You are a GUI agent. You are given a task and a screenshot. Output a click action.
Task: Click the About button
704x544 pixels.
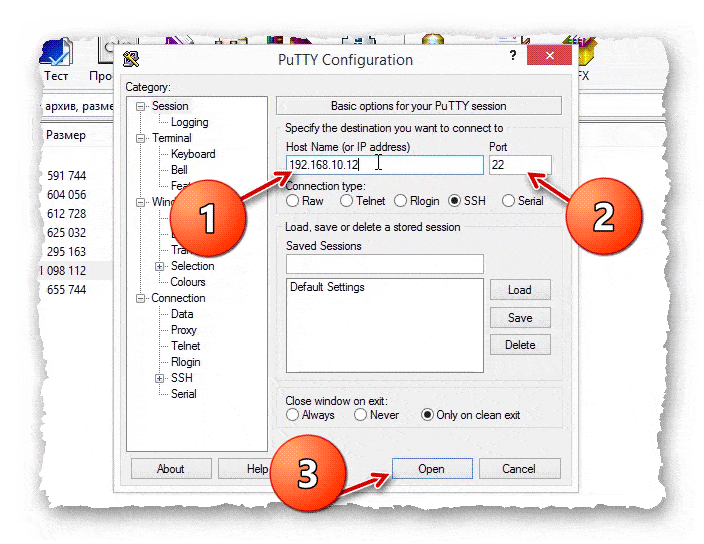(171, 469)
